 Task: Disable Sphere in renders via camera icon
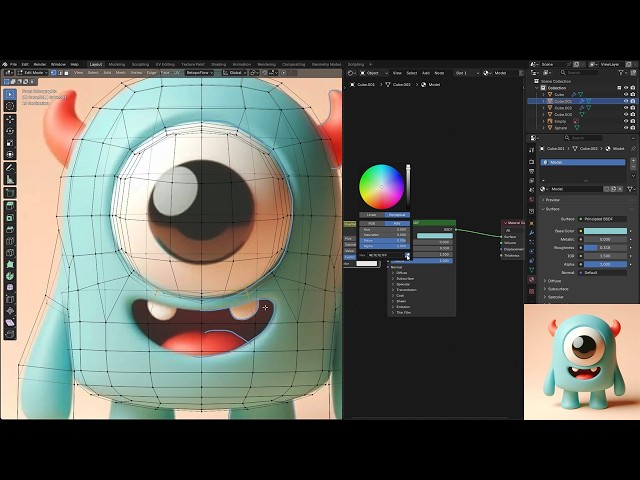coord(633,128)
